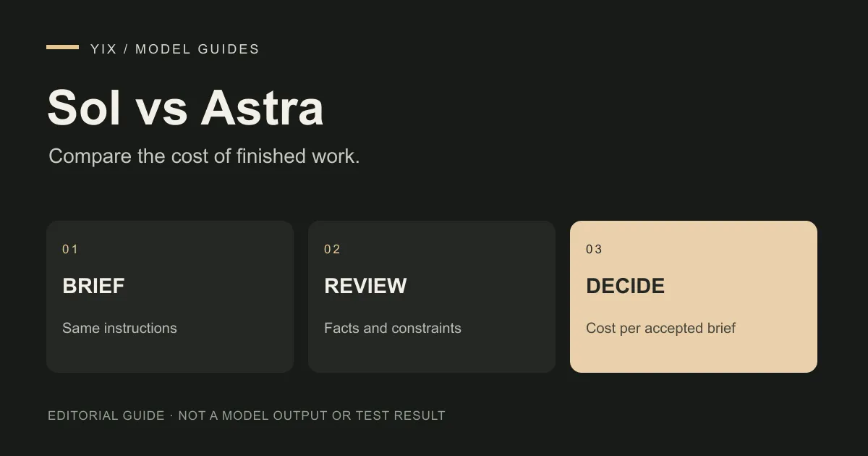Click 'Cost per accepted brief' text
This screenshot has width=868, height=456.
click(x=660, y=328)
